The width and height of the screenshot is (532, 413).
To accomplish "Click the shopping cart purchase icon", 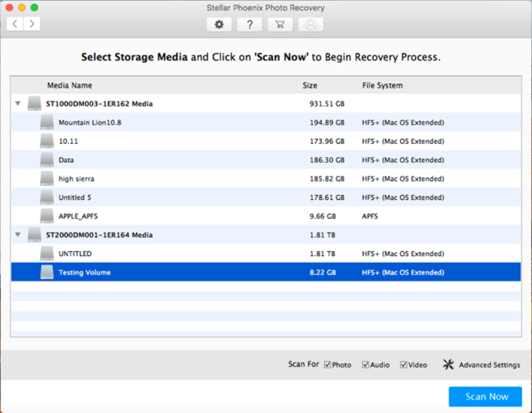I will 280,24.
